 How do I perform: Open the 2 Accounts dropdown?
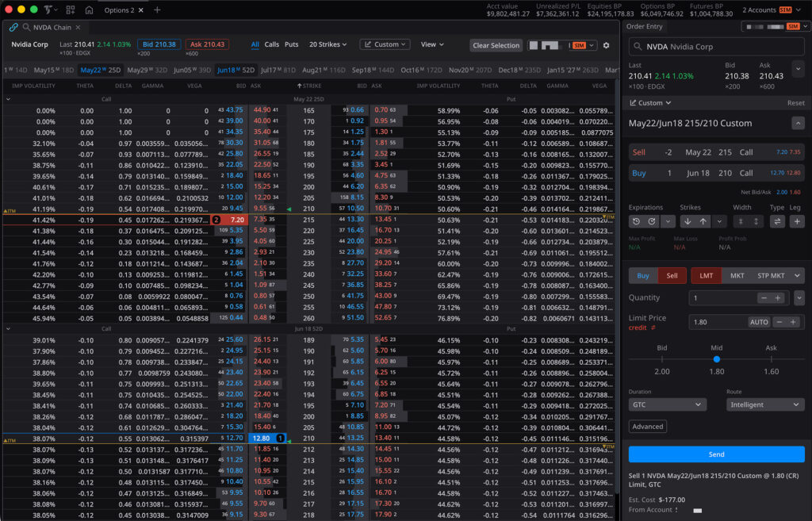pos(772,10)
